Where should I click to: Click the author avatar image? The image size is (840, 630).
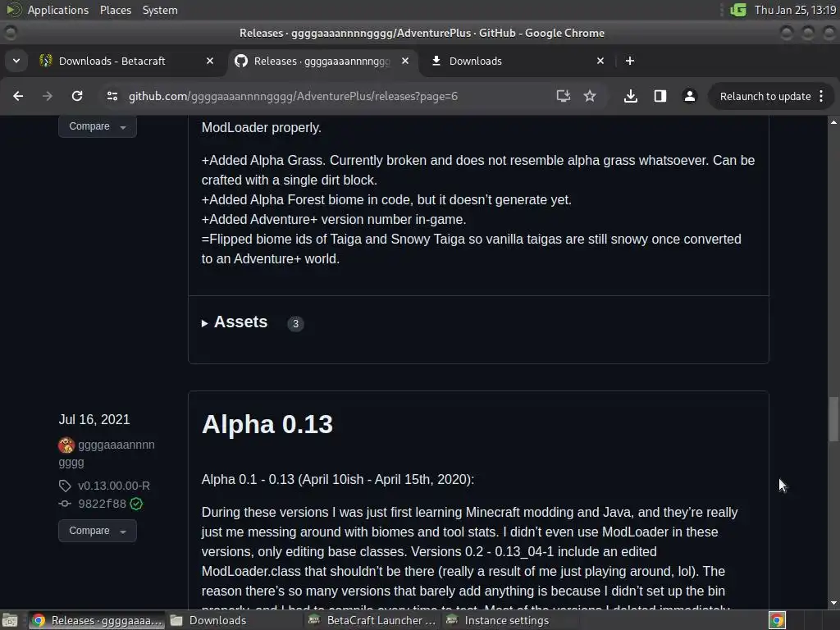coord(66,445)
